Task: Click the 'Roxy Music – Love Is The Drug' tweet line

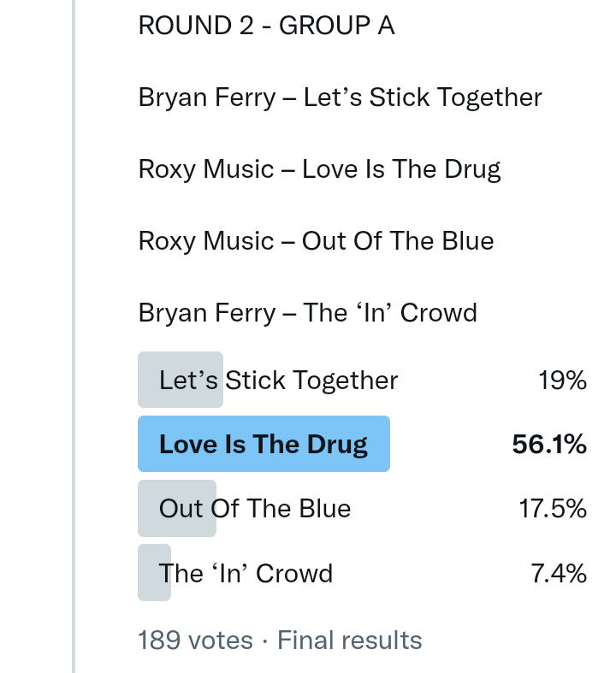Action: pos(319,169)
